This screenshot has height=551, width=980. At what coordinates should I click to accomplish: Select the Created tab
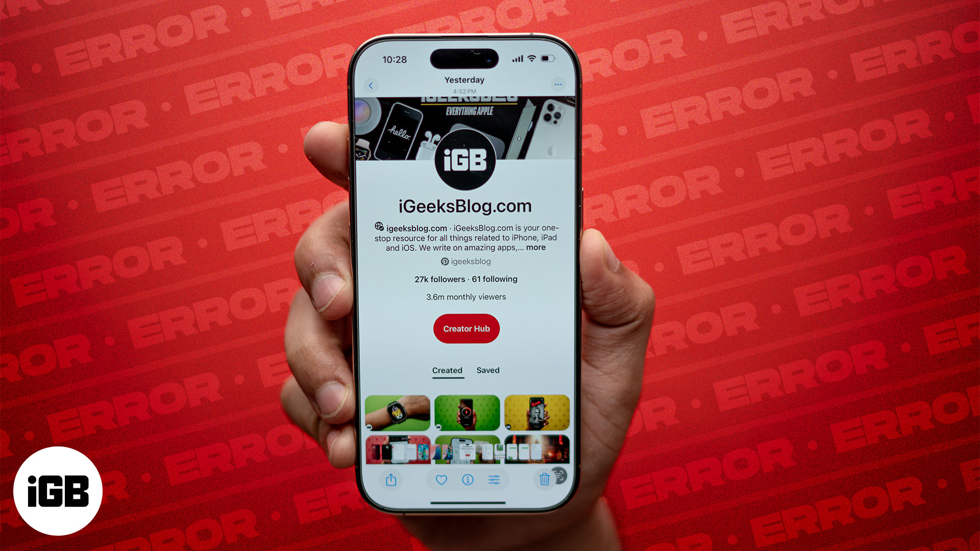point(447,371)
